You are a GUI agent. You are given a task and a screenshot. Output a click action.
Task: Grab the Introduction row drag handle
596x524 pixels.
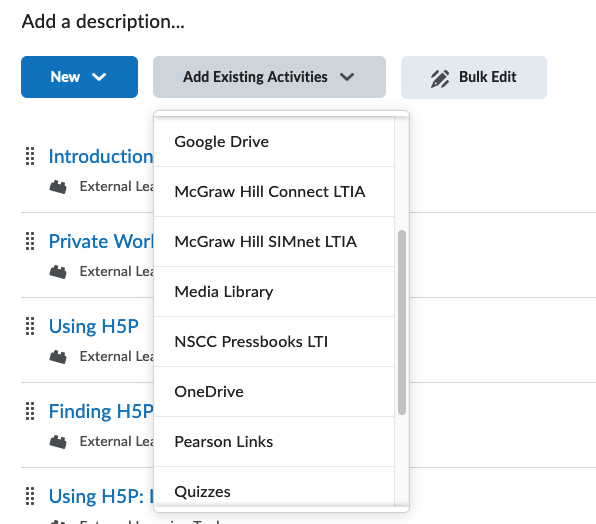click(x=30, y=156)
